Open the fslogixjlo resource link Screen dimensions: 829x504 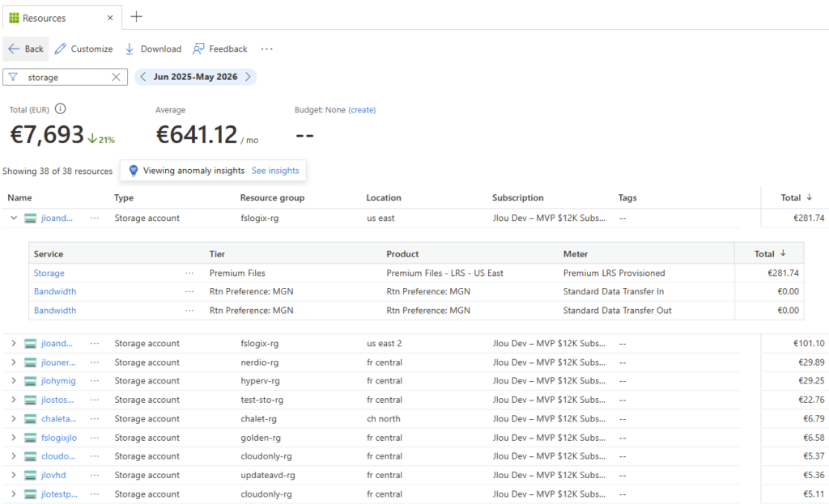pos(59,438)
